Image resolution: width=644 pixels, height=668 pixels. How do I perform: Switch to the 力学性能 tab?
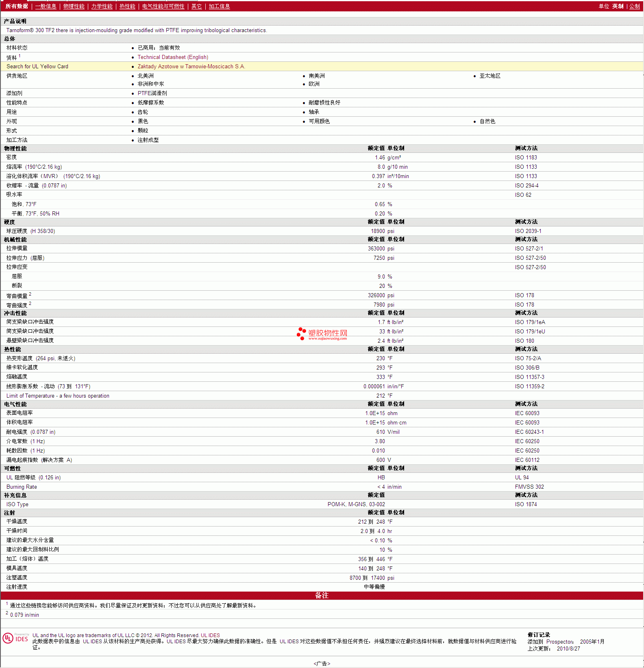coord(102,6)
